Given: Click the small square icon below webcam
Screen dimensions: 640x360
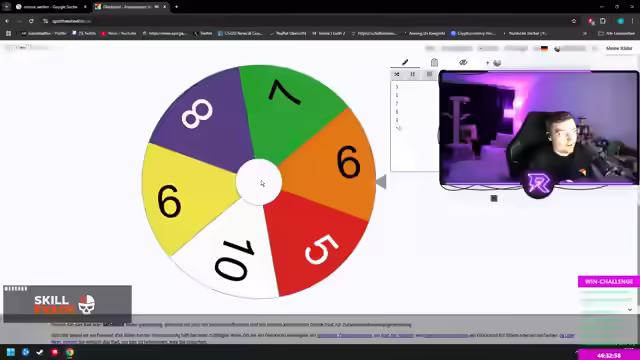Looking at the screenshot, I should click(x=494, y=198).
